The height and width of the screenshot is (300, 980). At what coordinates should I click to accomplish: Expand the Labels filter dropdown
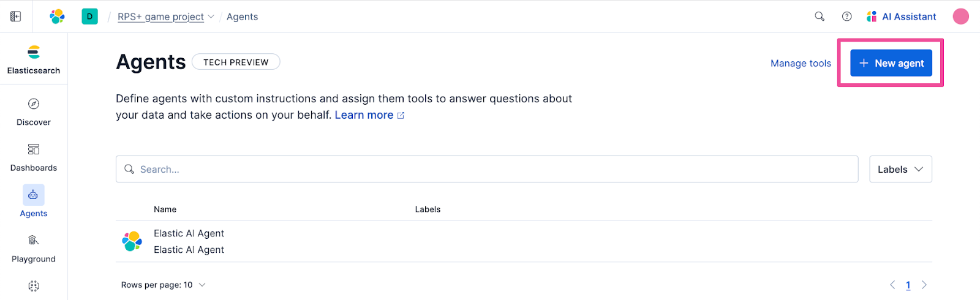(x=900, y=170)
